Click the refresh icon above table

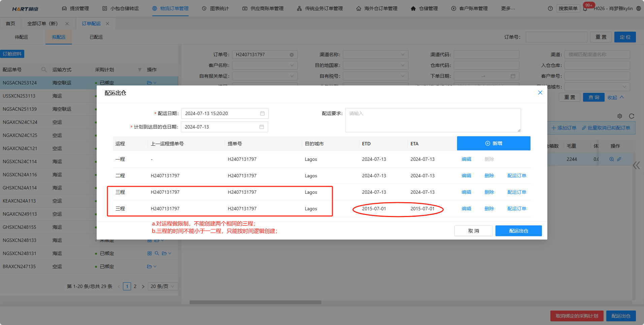tap(632, 116)
